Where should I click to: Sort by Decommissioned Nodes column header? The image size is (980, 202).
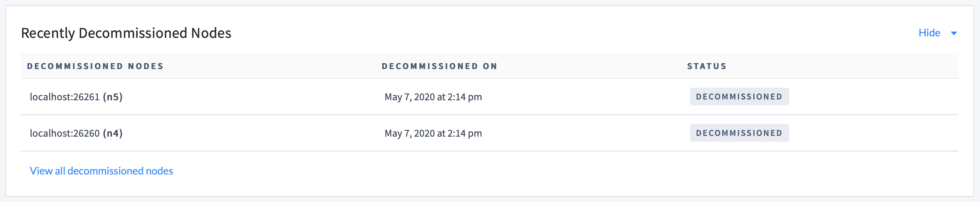95,66
